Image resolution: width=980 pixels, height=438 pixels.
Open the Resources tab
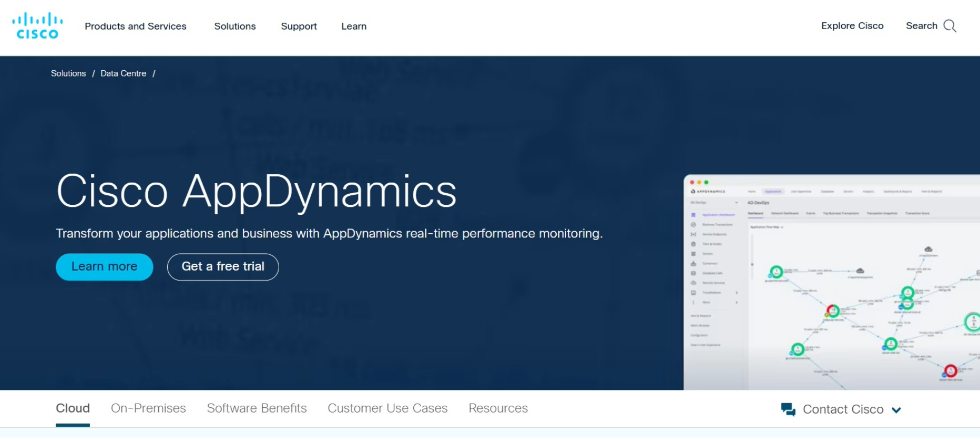(498, 408)
